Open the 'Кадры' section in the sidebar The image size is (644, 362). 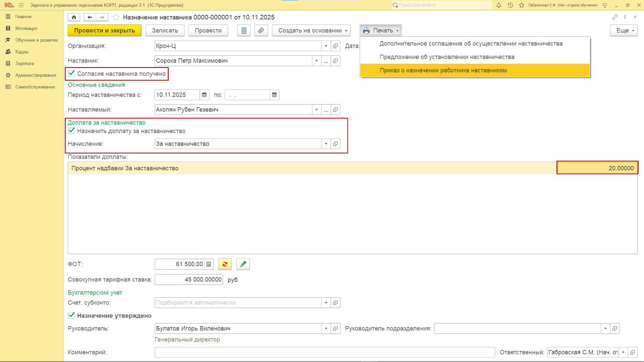(x=22, y=52)
